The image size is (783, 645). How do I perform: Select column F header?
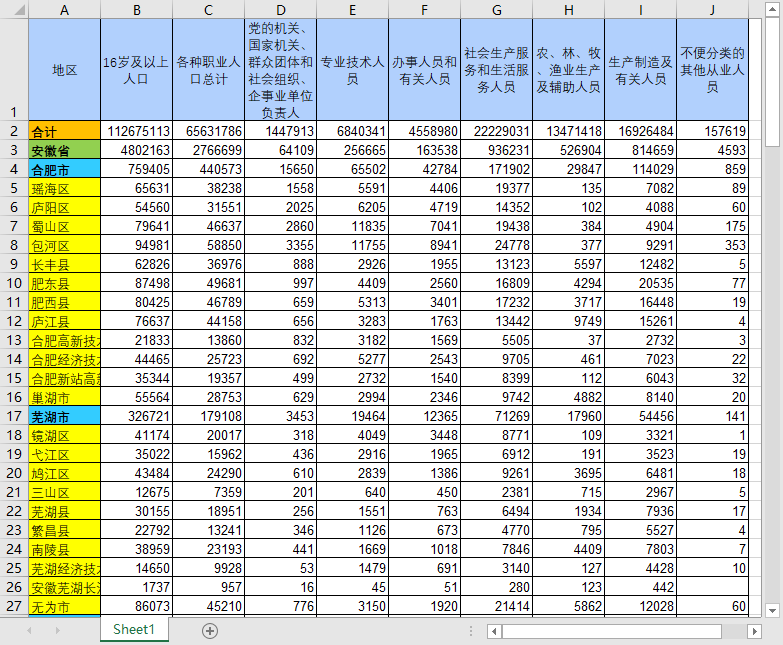(424, 9)
